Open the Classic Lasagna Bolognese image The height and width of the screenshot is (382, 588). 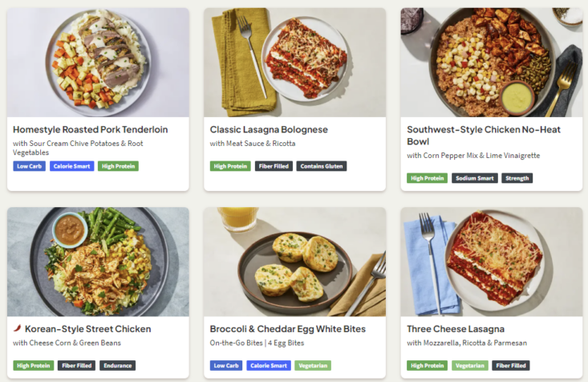[294, 63]
